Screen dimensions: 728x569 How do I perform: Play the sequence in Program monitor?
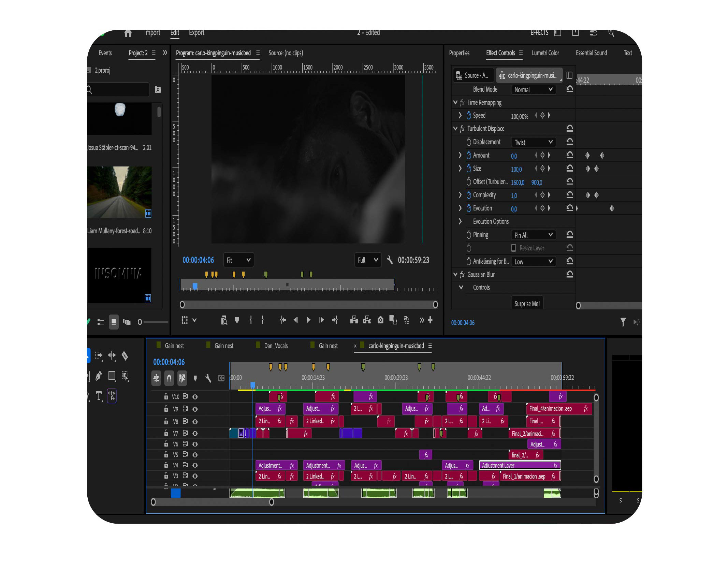pyautogui.click(x=308, y=320)
